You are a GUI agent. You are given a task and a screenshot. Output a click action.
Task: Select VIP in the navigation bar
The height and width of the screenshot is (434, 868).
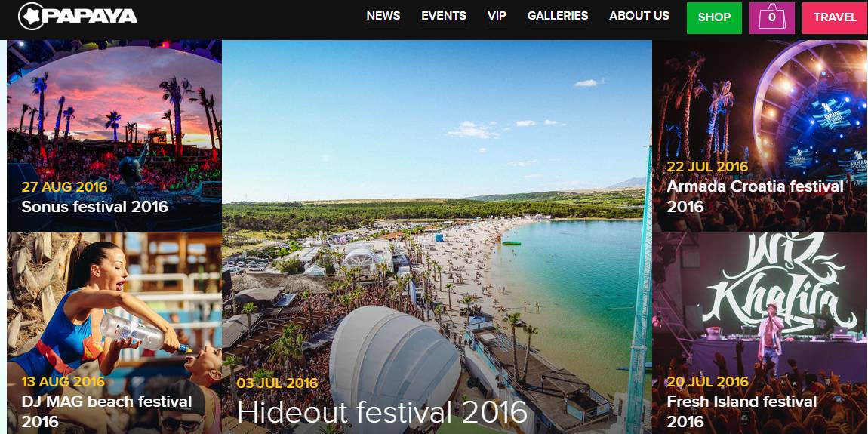click(x=497, y=16)
